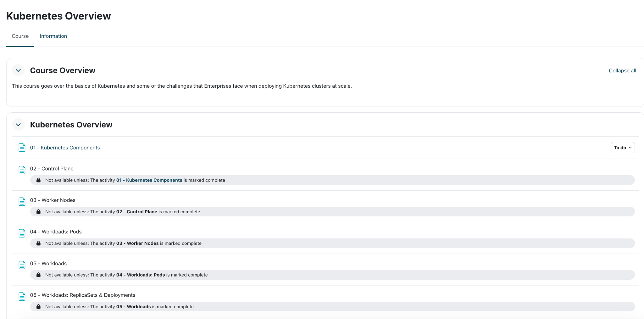The height and width of the screenshot is (319, 644).
Task: Click the 02 - Control Plane title
Action: click(x=52, y=169)
